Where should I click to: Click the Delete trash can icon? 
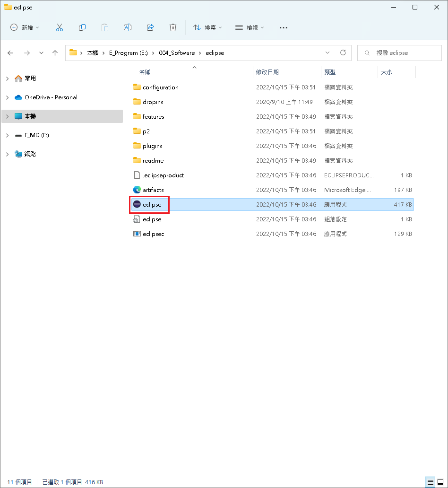click(x=173, y=27)
